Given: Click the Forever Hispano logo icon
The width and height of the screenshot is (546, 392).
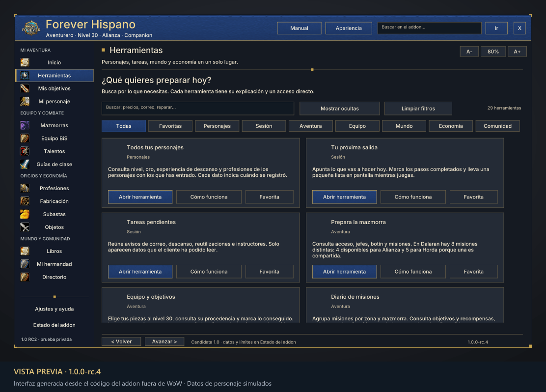Looking at the screenshot, I should click(31, 28).
